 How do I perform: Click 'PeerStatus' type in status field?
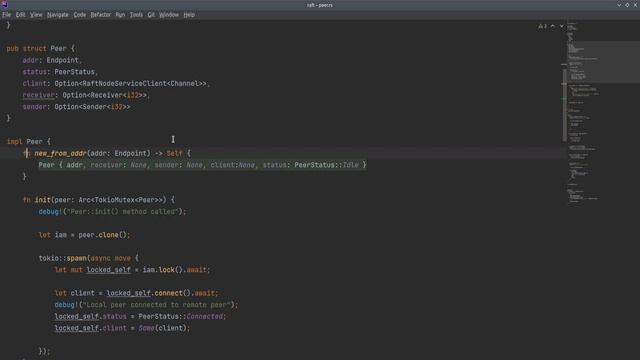click(x=74, y=72)
